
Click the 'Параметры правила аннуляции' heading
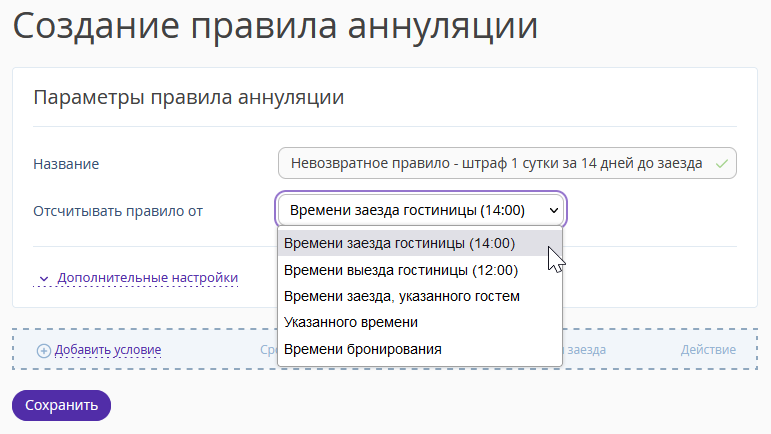[x=189, y=97]
